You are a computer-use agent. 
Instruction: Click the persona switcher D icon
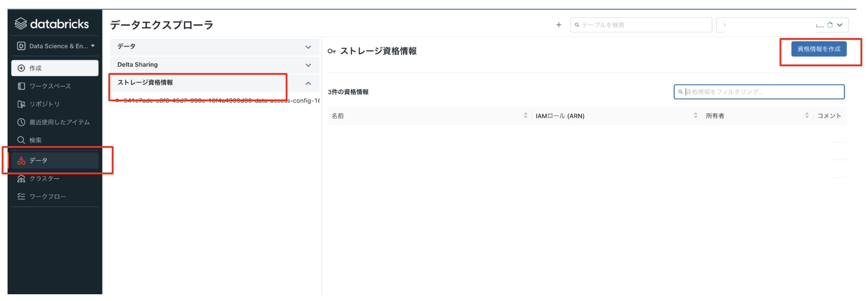pyautogui.click(x=21, y=46)
